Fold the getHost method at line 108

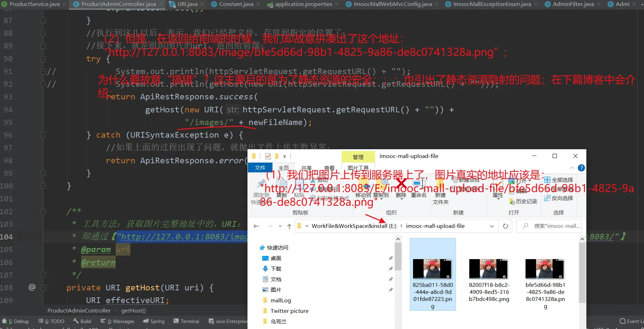(x=43, y=288)
